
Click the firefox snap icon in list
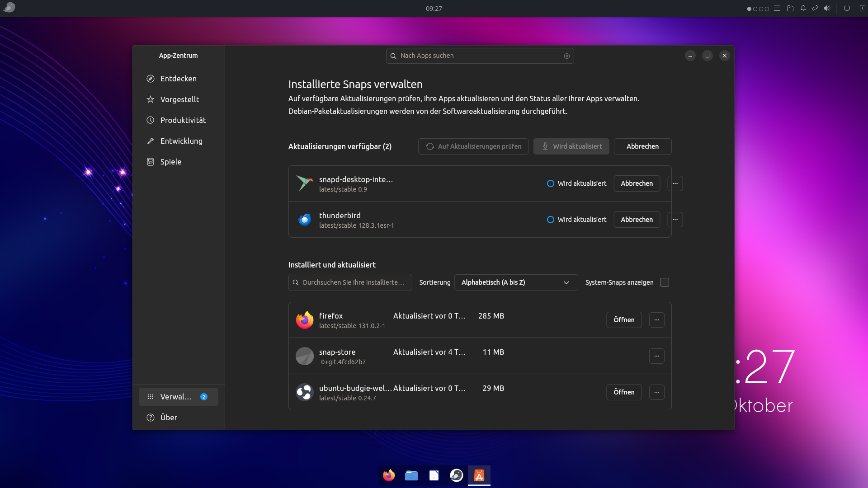(x=304, y=320)
